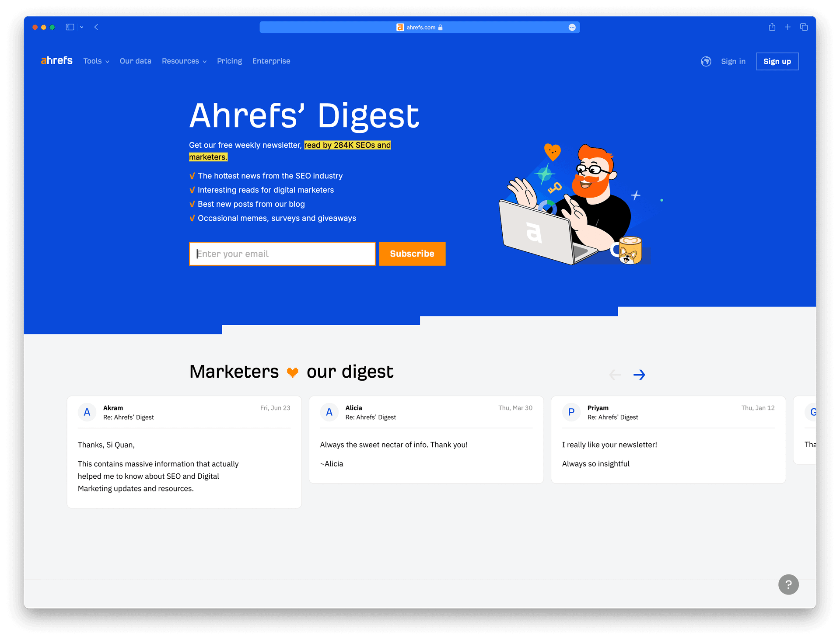The height and width of the screenshot is (640, 840).
Task: Go to next testimonial with right arrow
Action: tap(639, 375)
